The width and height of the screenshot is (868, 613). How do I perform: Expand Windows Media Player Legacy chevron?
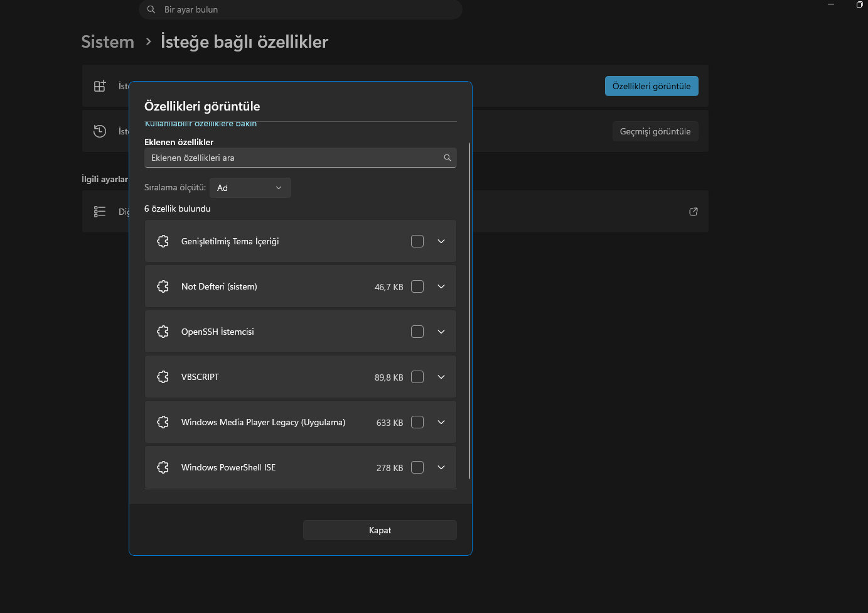pos(441,422)
